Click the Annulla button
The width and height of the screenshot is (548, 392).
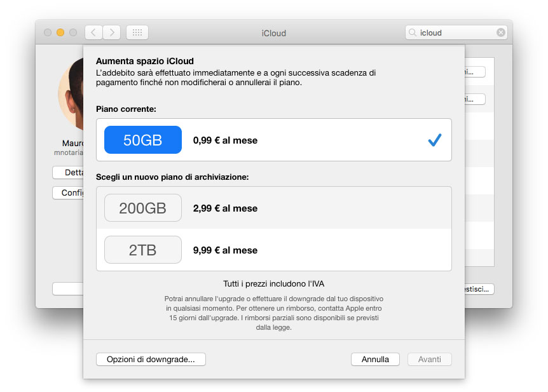(x=375, y=359)
